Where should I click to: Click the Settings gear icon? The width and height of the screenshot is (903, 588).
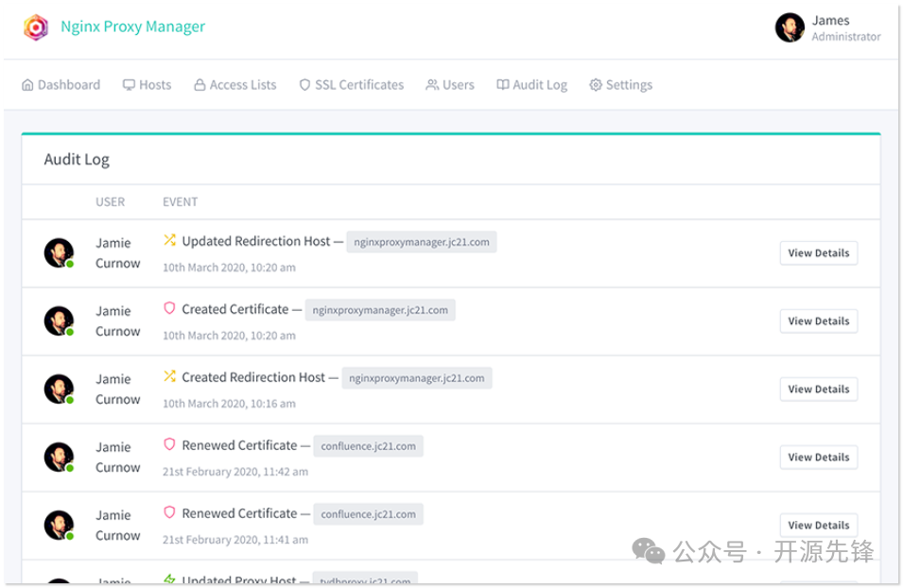tap(596, 85)
